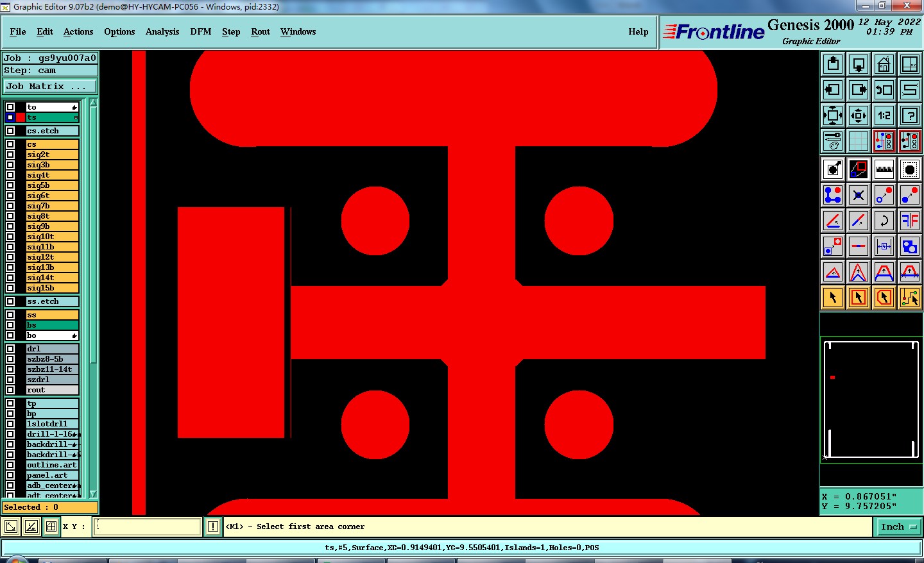Viewport: 924px width, 563px height.
Task: Click the XY coordinate window icon
Action: click(910, 64)
